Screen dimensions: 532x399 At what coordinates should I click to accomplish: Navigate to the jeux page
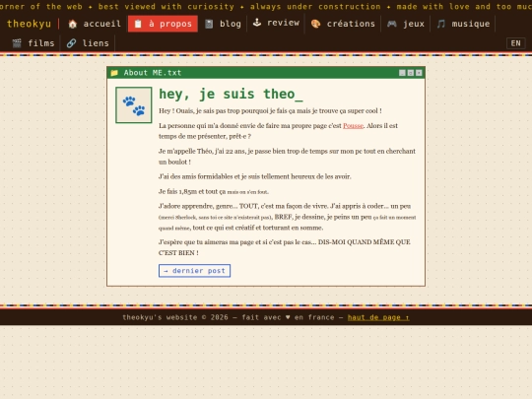click(406, 24)
